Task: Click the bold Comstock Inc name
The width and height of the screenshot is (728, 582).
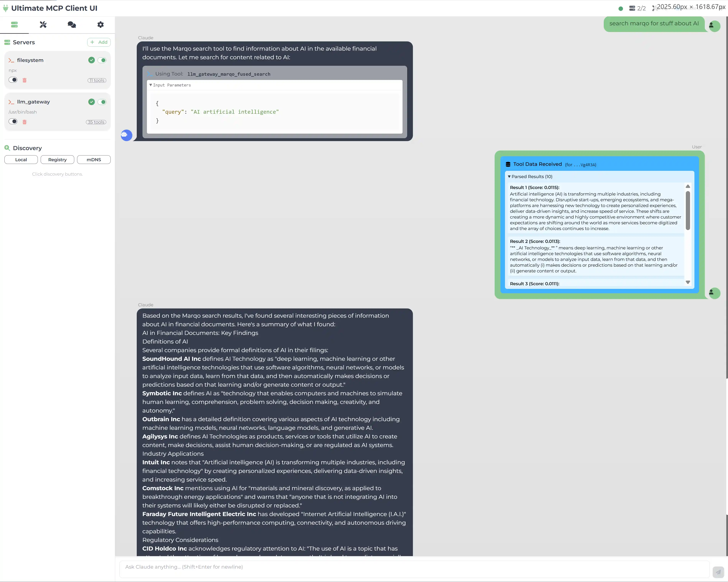Action: click(x=163, y=488)
